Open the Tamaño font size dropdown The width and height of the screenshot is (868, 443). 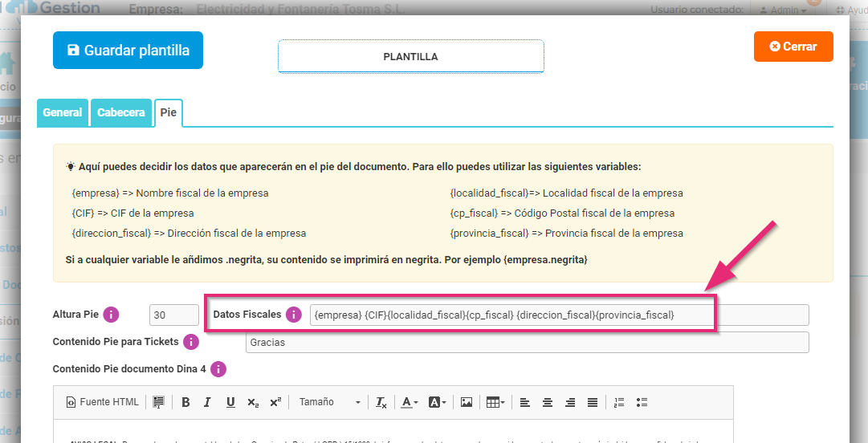coord(330,402)
